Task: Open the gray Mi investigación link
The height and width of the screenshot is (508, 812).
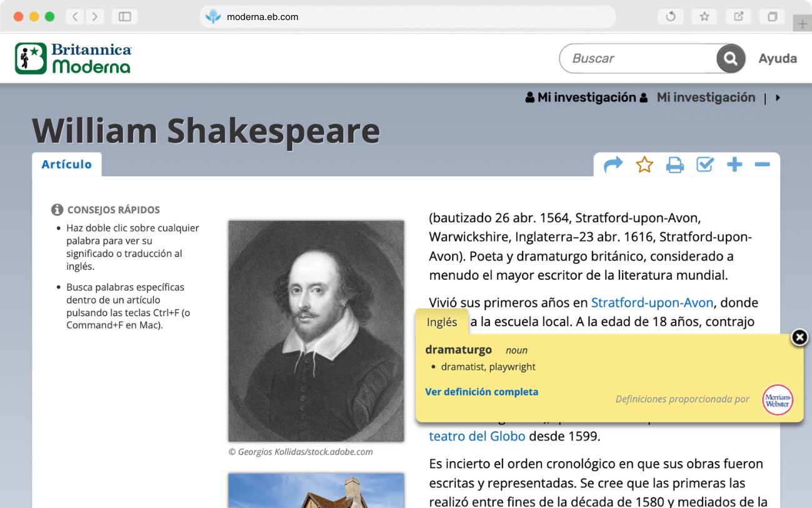Action: pyautogui.click(x=706, y=97)
